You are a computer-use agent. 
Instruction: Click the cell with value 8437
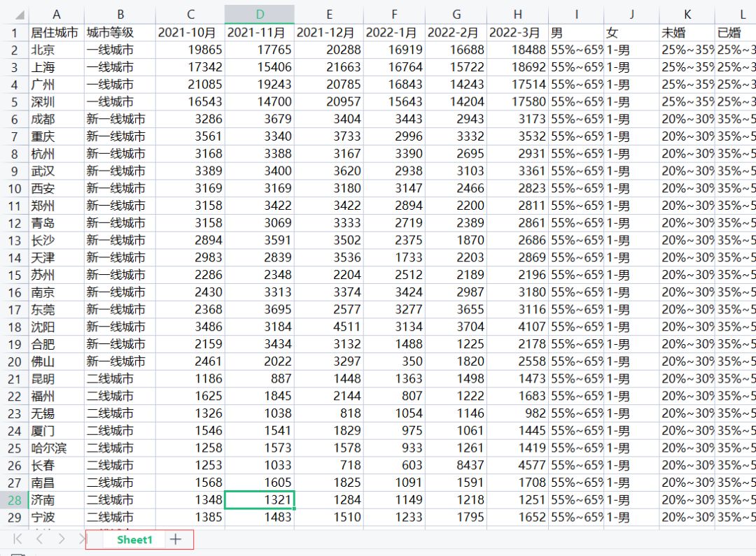[456, 465]
